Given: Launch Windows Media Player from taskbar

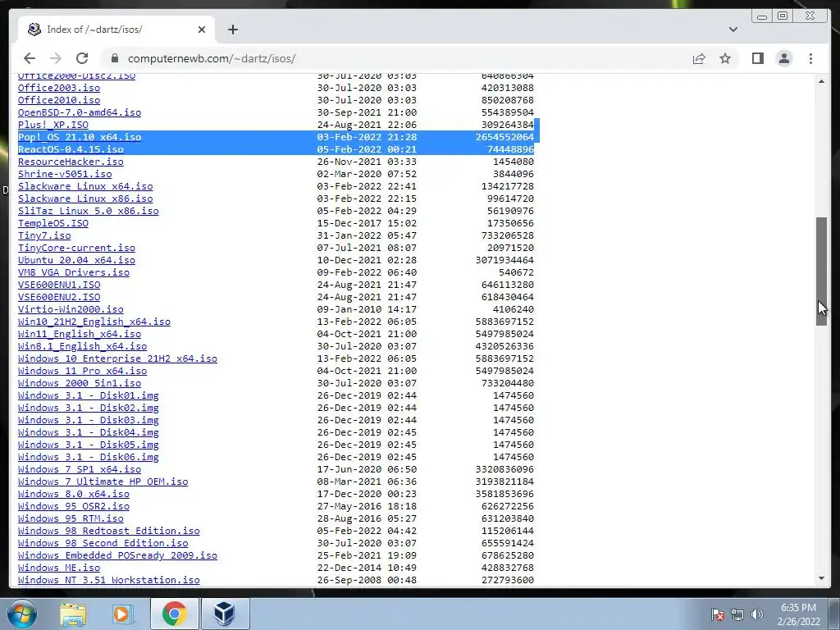Looking at the screenshot, I should pos(122,614).
